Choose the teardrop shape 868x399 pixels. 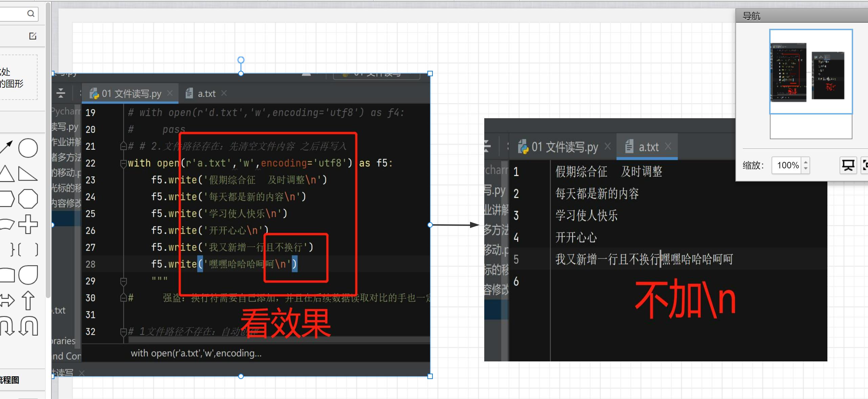tap(28, 275)
